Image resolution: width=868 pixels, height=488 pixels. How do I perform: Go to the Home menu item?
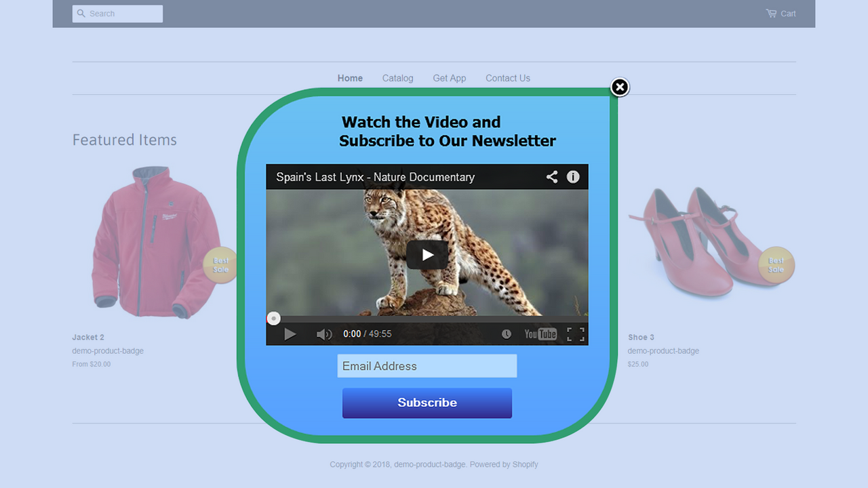pyautogui.click(x=350, y=78)
